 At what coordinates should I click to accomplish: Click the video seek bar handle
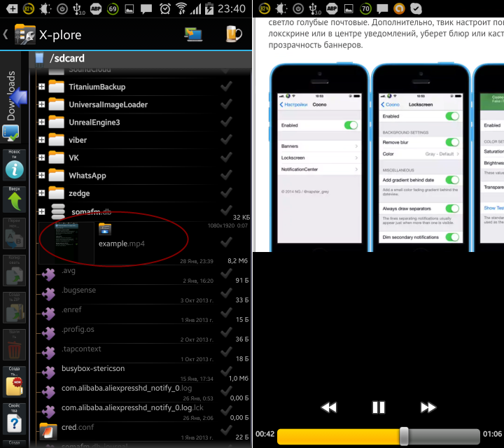(404, 436)
